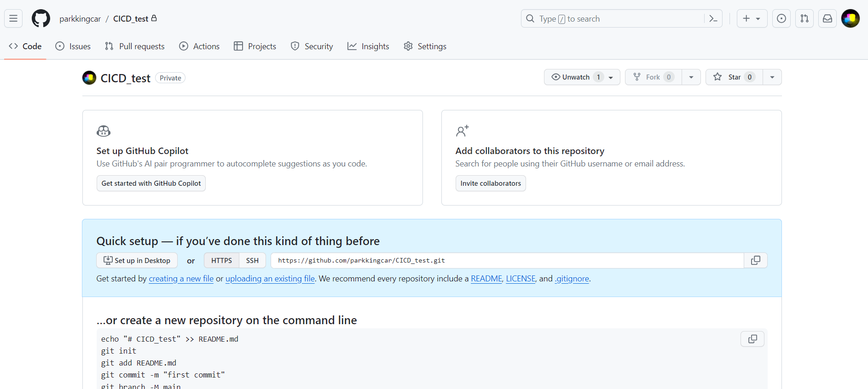Open the command palette icon in search bar
This screenshot has height=389, width=868.
(x=713, y=18)
